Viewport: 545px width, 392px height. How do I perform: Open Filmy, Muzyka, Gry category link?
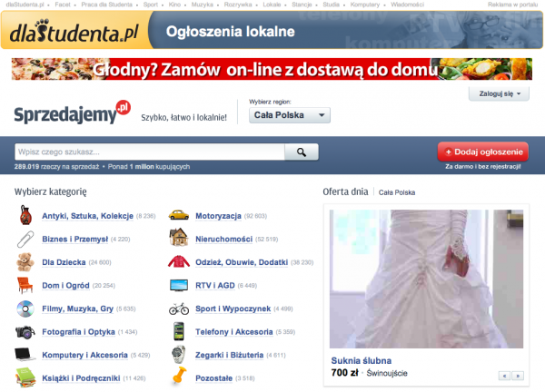[x=78, y=309]
